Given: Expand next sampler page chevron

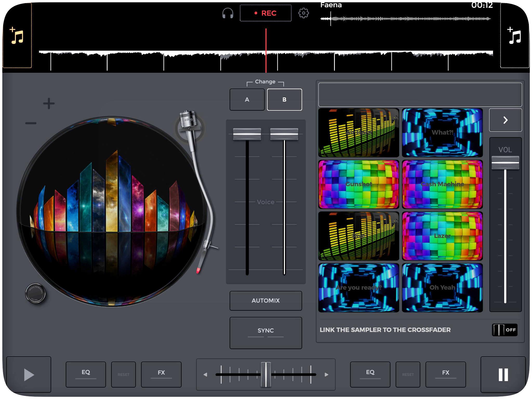Looking at the screenshot, I should tap(505, 120).
